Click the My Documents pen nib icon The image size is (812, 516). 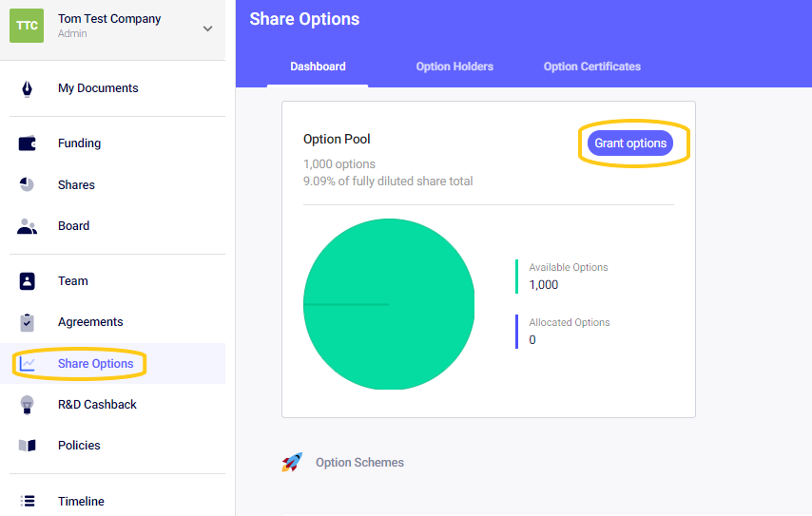pyautogui.click(x=27, y=88)
